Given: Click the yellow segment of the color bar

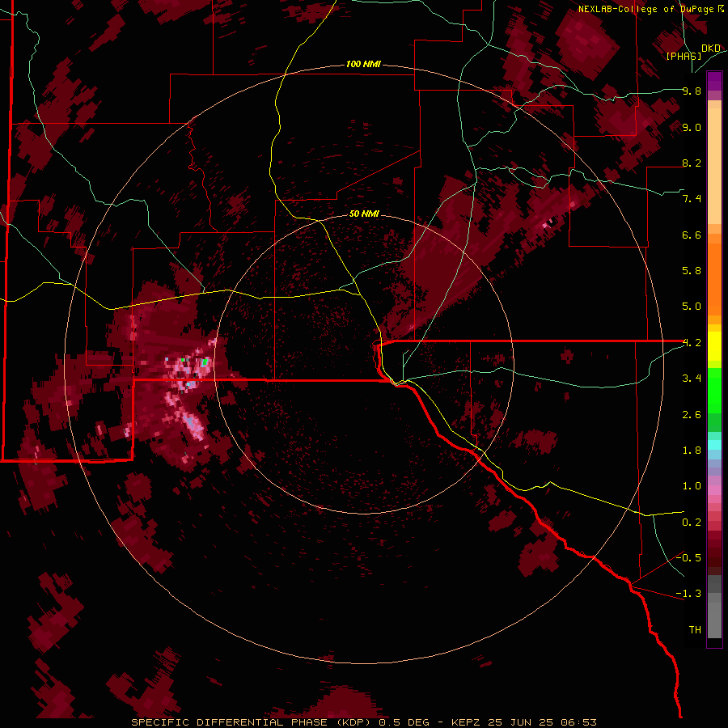Looking at the screenshot, I should [x=714, y=346].
